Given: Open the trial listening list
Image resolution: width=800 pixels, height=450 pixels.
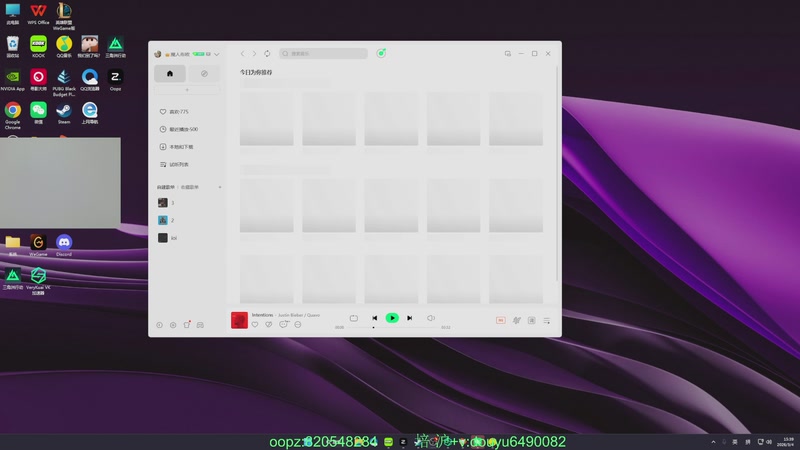Looking at the screenshot, I should pos(174,165).
